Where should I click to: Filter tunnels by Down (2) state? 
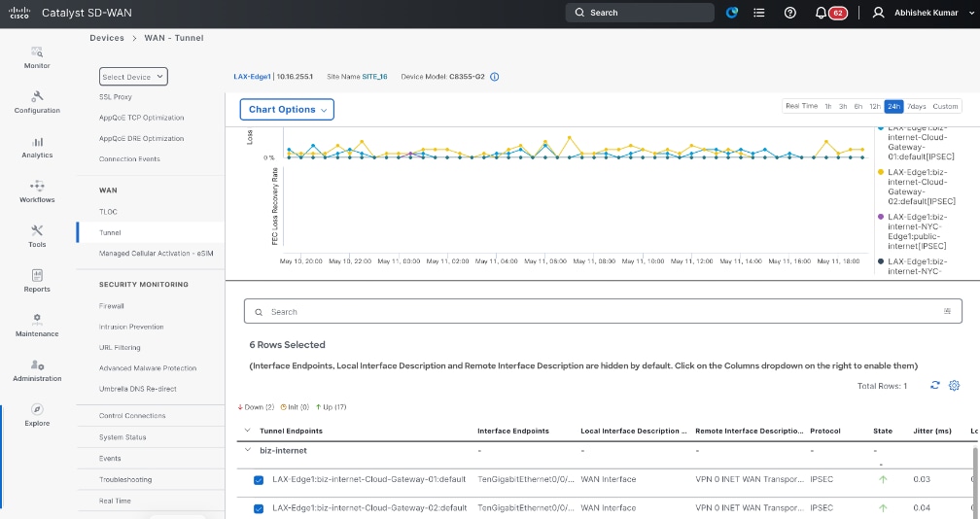[256, 407]
